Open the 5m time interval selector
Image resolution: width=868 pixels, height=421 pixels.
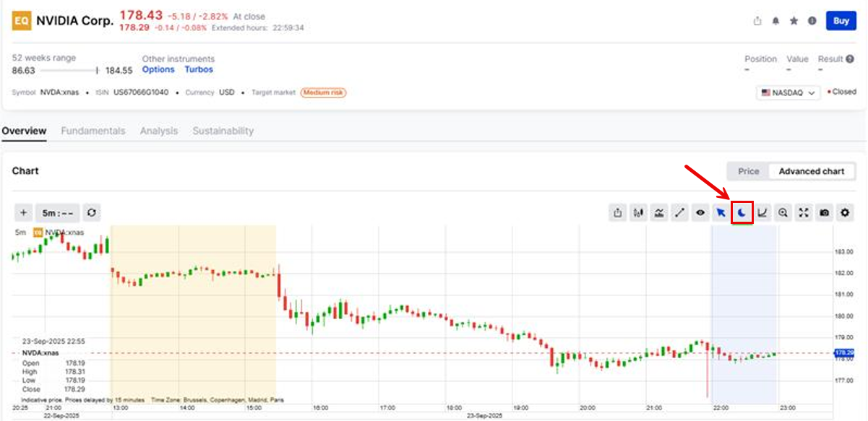(56, 213)
